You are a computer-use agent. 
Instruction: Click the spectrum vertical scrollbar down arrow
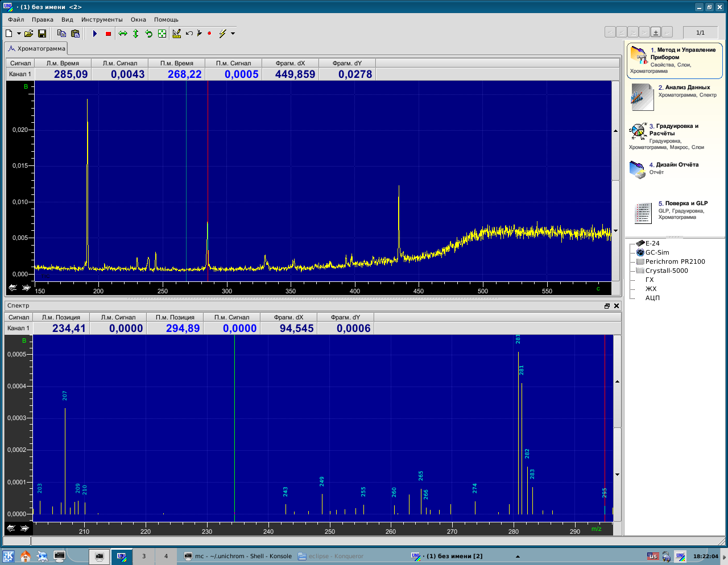click(x=617, y=475)
